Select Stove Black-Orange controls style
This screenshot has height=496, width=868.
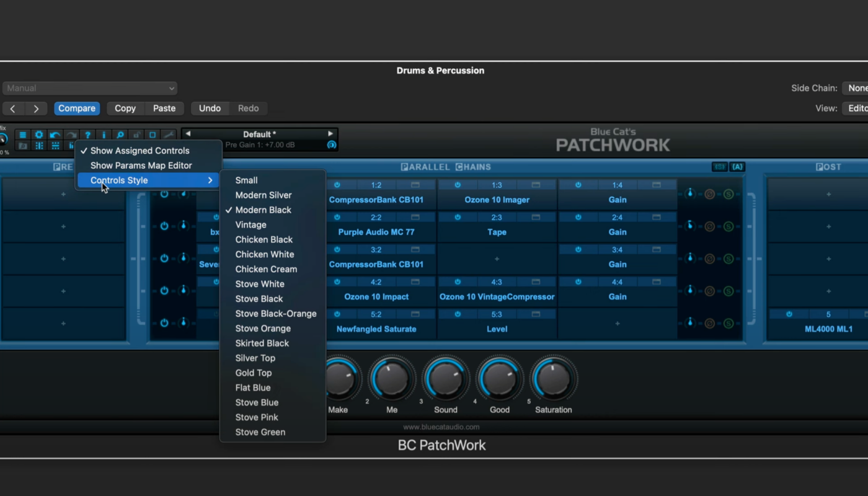tap(273, 314)
